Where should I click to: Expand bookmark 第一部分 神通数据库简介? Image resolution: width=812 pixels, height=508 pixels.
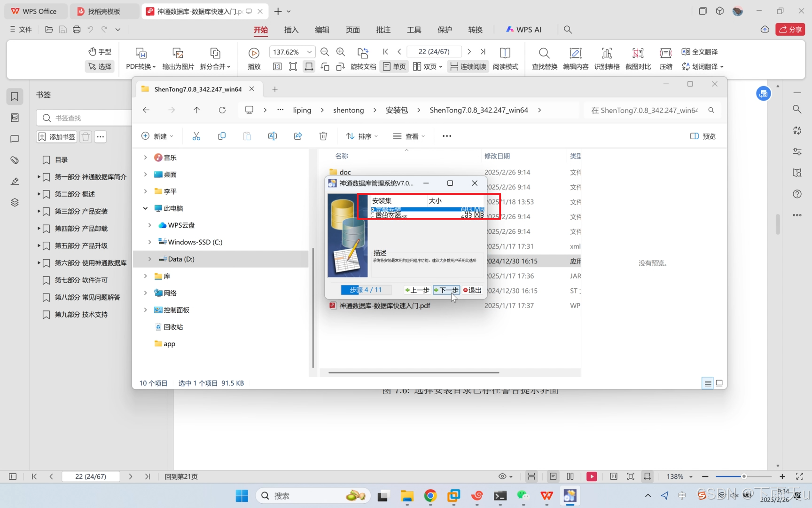[39, 177]
